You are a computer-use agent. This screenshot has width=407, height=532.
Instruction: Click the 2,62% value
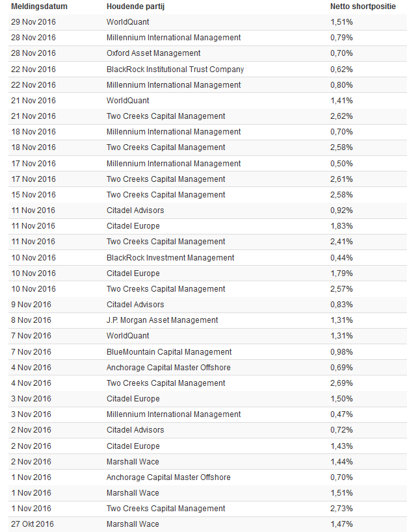point(341,116)
